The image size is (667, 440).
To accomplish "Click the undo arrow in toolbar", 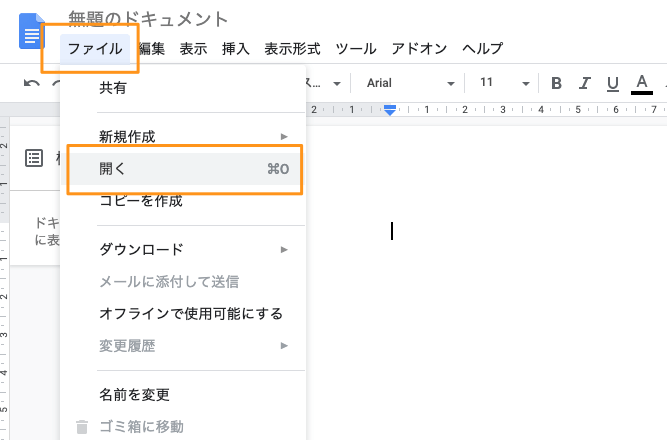I will click(32, 83).
